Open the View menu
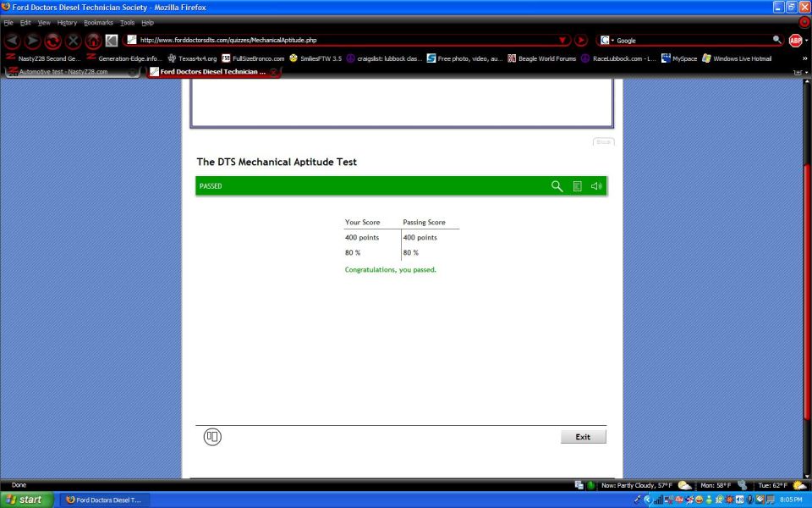The width and height of the screenshot is (812, 508). (x=44, y=23)
